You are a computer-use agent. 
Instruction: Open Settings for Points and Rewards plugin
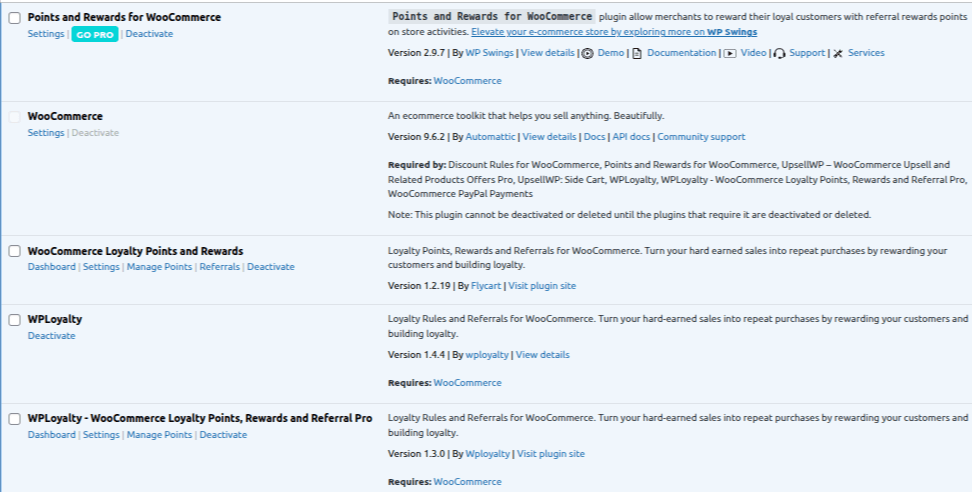[46, 34]
